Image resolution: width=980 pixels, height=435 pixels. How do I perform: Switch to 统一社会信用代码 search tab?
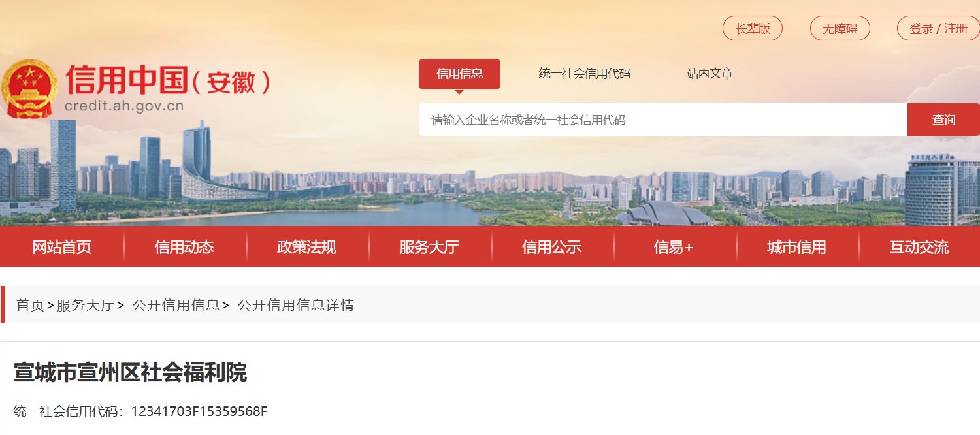585,74
